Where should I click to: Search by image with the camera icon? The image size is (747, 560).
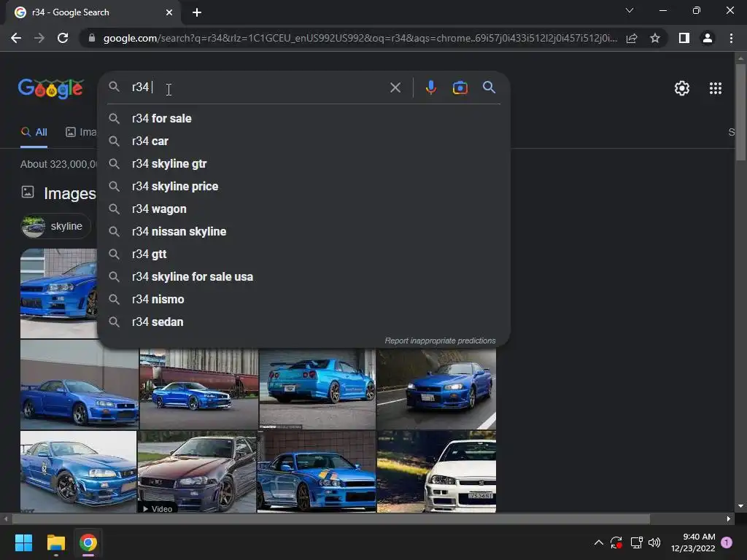pyautogui.click(x=460, y=87)
